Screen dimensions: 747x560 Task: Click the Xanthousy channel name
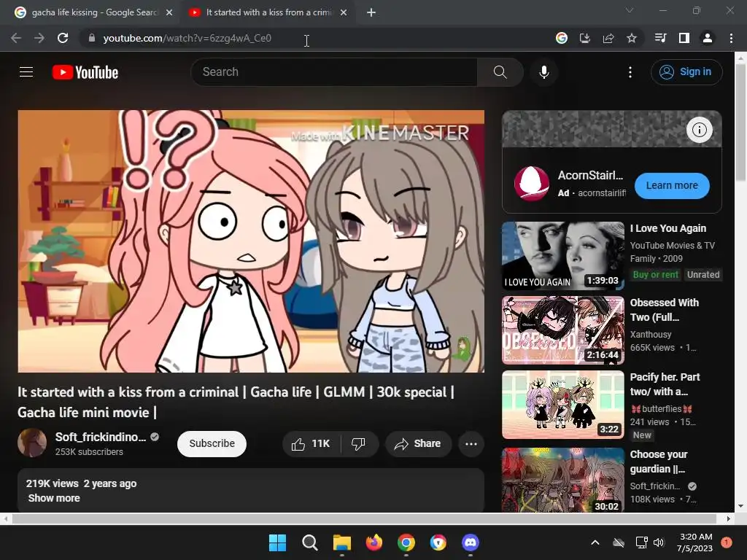tap(650, 334)
